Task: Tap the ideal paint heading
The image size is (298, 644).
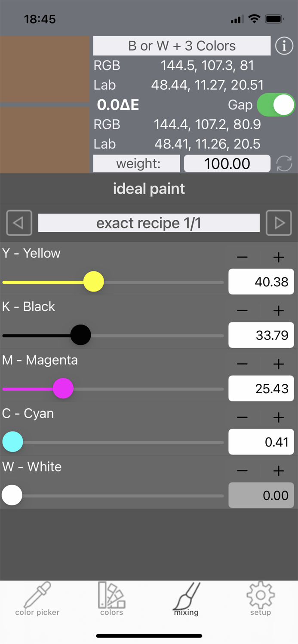Action: (x=148, y=188)
